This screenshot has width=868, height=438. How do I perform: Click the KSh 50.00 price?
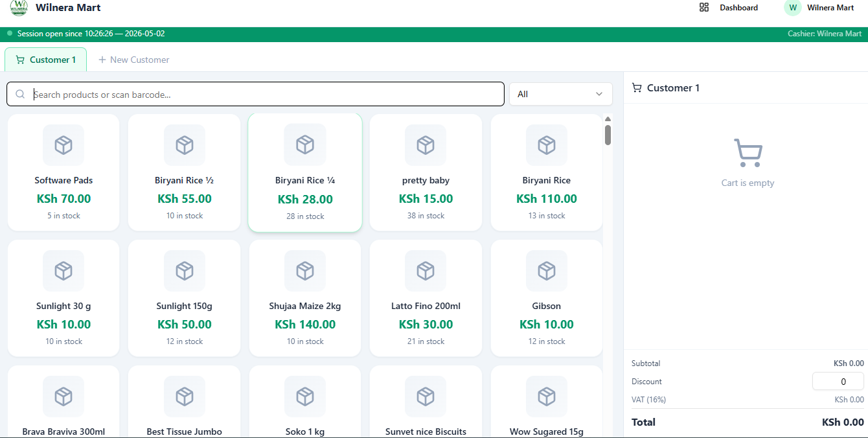pyautogui.click(x=185, y=325)
